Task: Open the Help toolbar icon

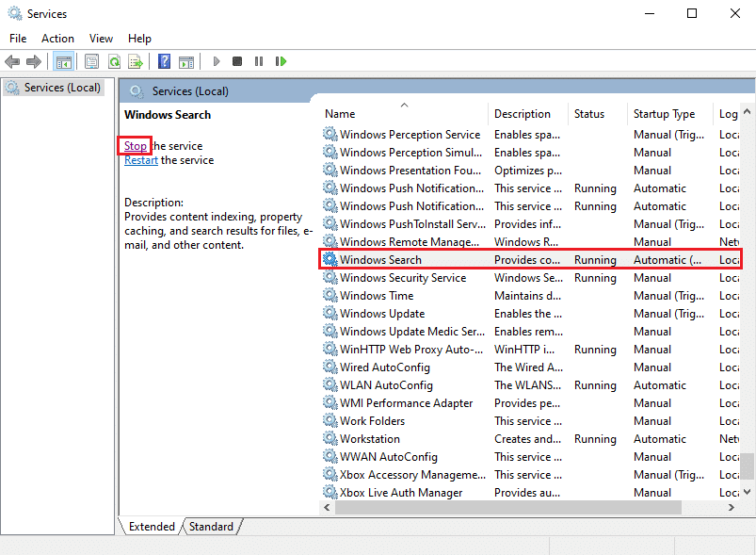Action: (164, 61)
